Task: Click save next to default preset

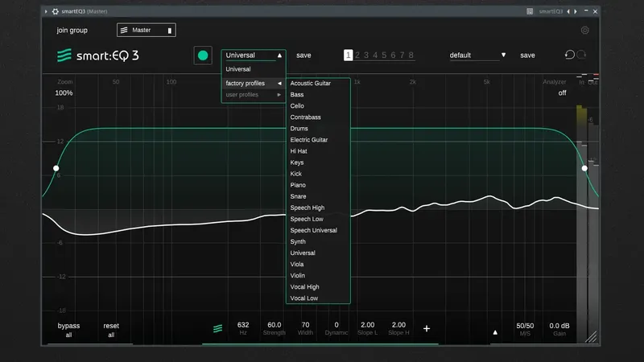Action: (x=527, y=56)
